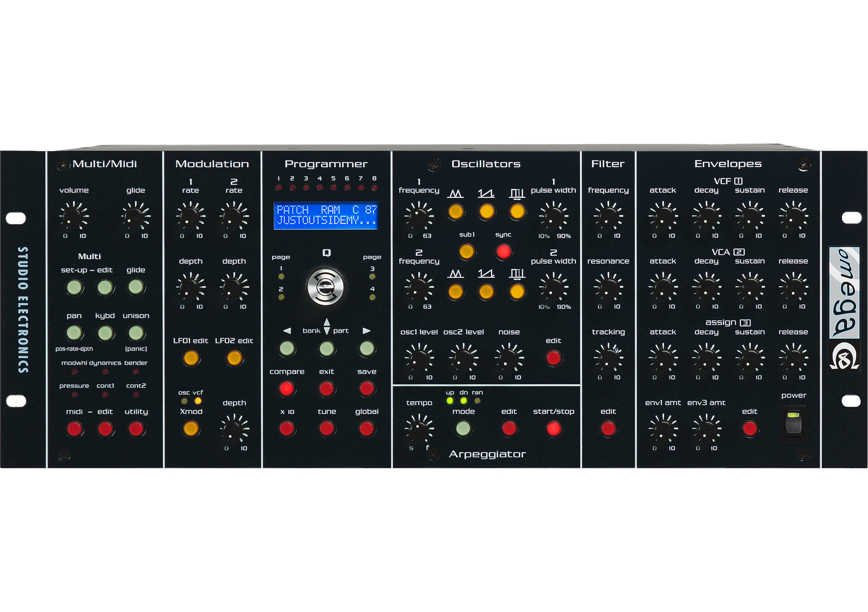Image resolution: width=868 pixels, height=612 pixels.
Task: Click the filter frequency knob
Action: click(x=608, y=216)
